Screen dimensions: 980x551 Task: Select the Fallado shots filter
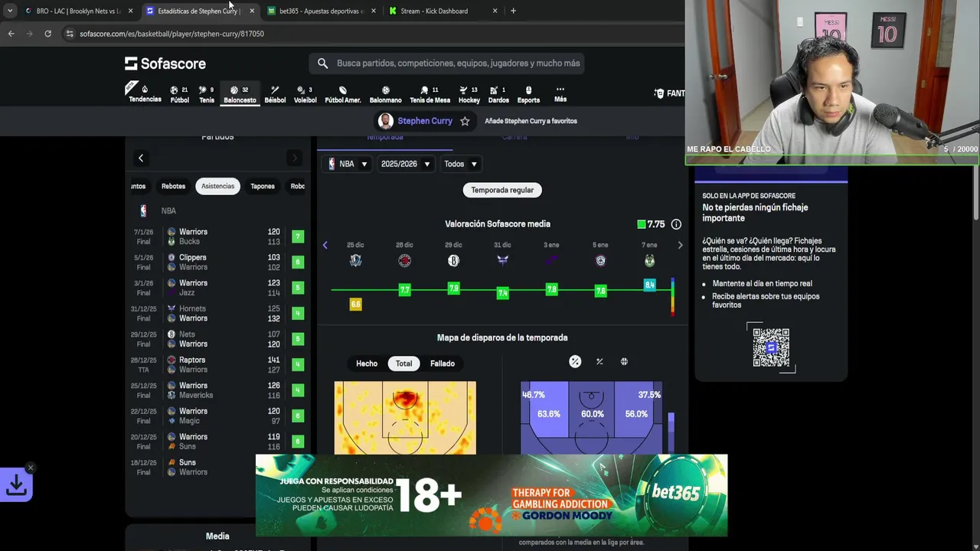[443, 364]
